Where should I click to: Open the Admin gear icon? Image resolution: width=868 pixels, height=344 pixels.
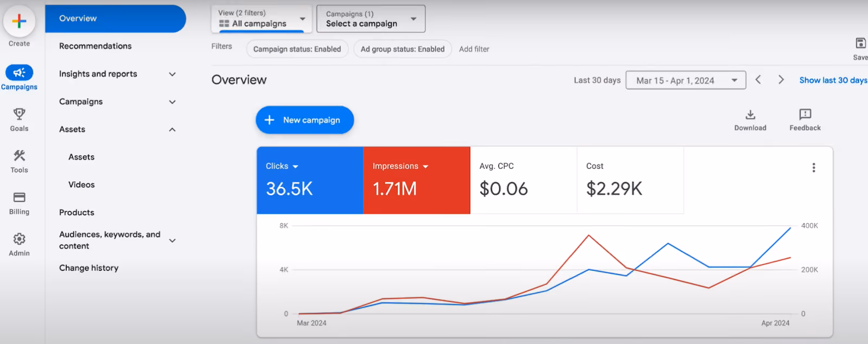click(19, 239)
